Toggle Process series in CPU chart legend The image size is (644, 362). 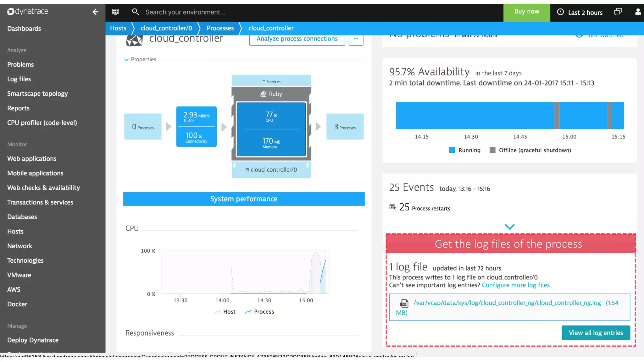point(260,312)
